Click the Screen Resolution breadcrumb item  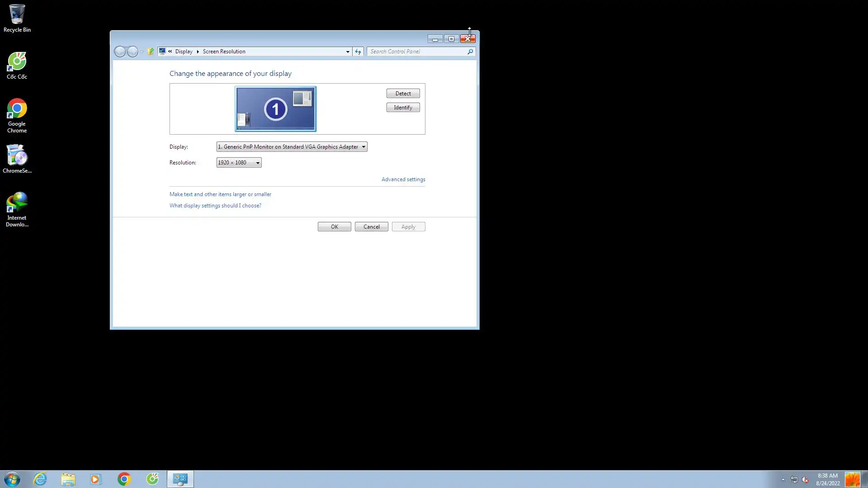(x=224, y=52)
